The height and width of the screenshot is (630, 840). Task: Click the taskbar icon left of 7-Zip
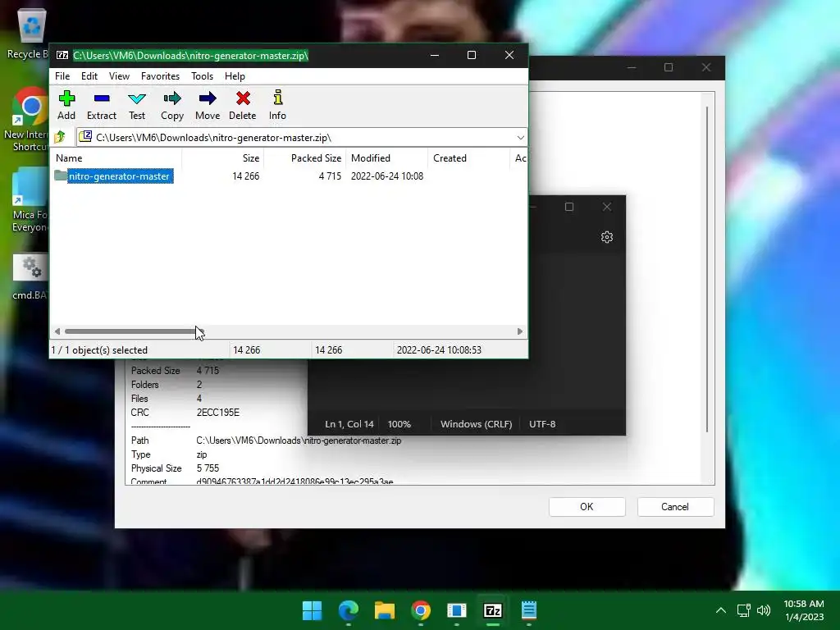[456, 610]
